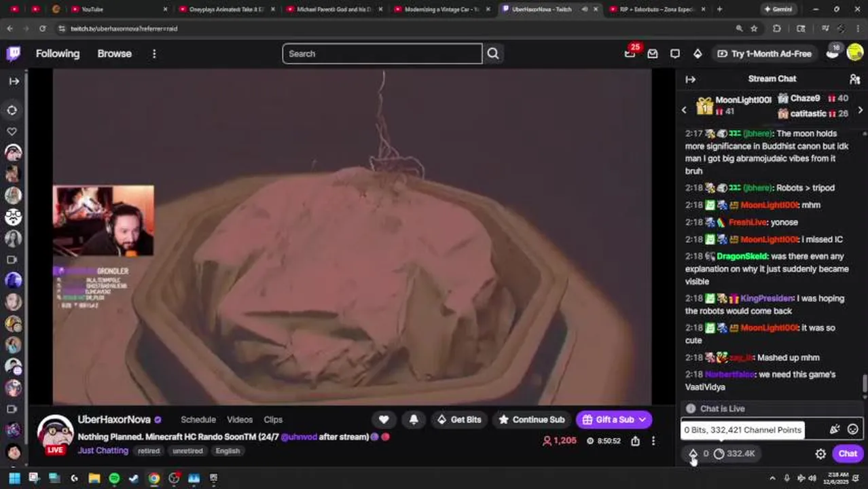This screenshot has height=489, width=868.
Task: Click the 332.4K channel points balance
Action: click(735, 454)
